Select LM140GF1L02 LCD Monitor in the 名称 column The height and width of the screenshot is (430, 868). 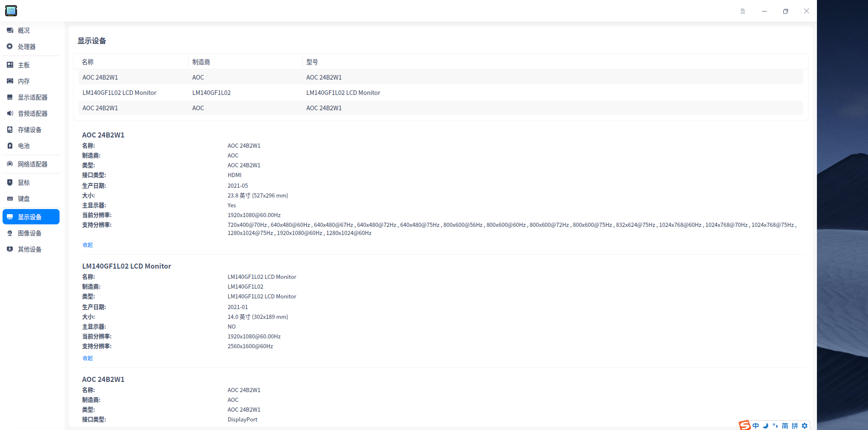pyautogui.click(x=120, y=93)
